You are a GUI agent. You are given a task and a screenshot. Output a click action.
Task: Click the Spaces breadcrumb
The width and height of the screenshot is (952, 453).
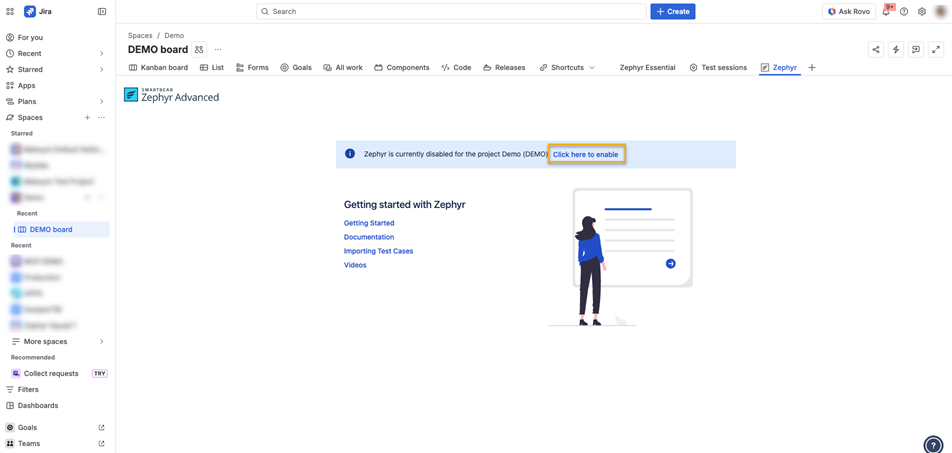tap(140, 35)
